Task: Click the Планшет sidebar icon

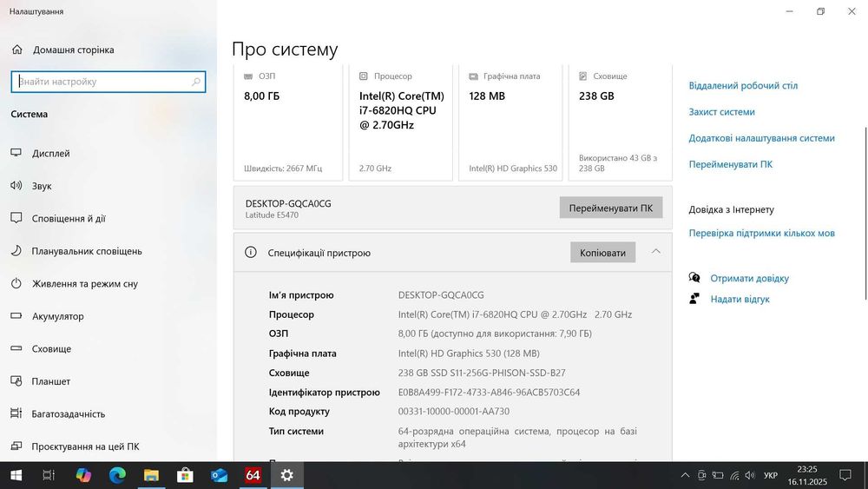Action: 16,381
